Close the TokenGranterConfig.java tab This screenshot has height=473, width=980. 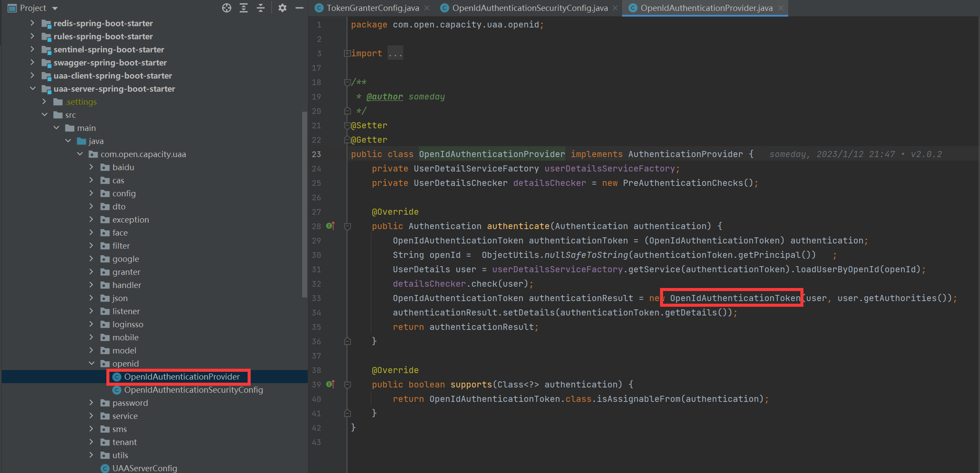pos(427,8)
